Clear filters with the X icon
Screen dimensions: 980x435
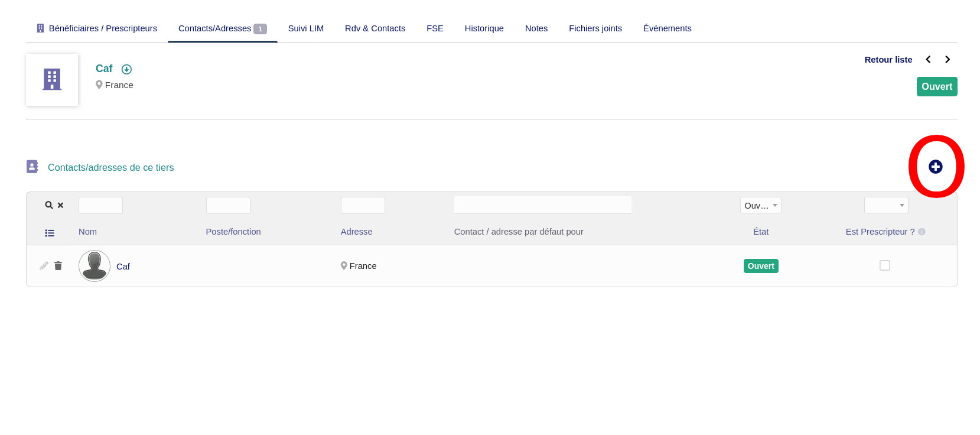(x=60, y=205)
